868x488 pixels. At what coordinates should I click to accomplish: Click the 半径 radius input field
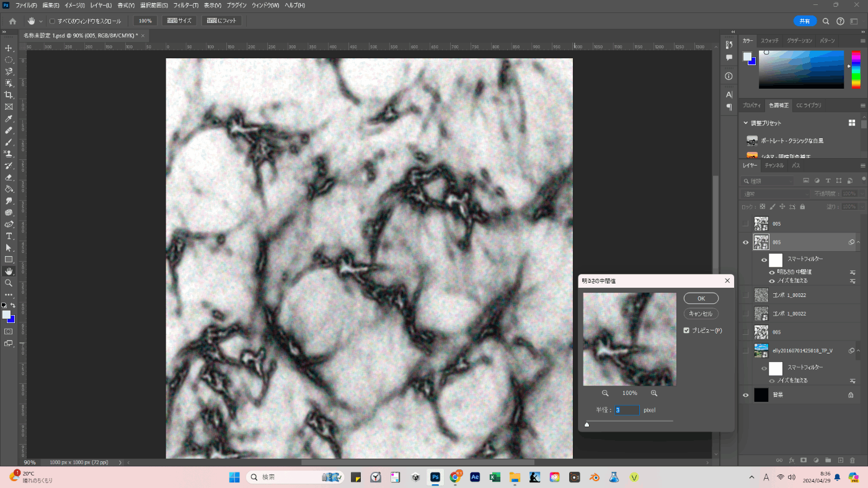626,410
